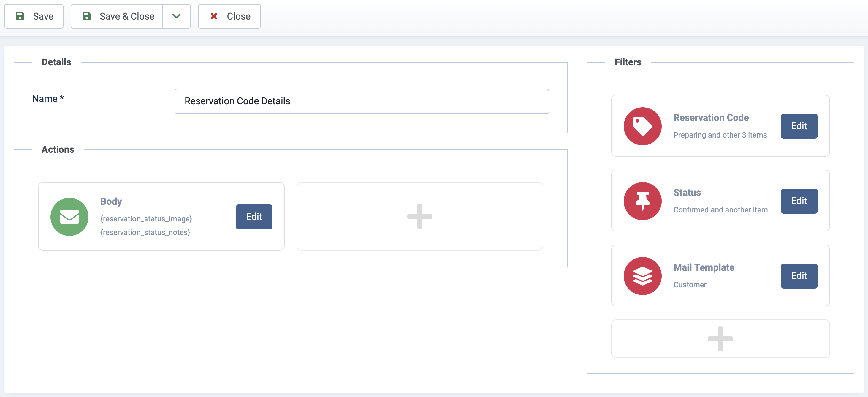
Task: Edit the Reservation Code filter
Action: click(799, 126)
